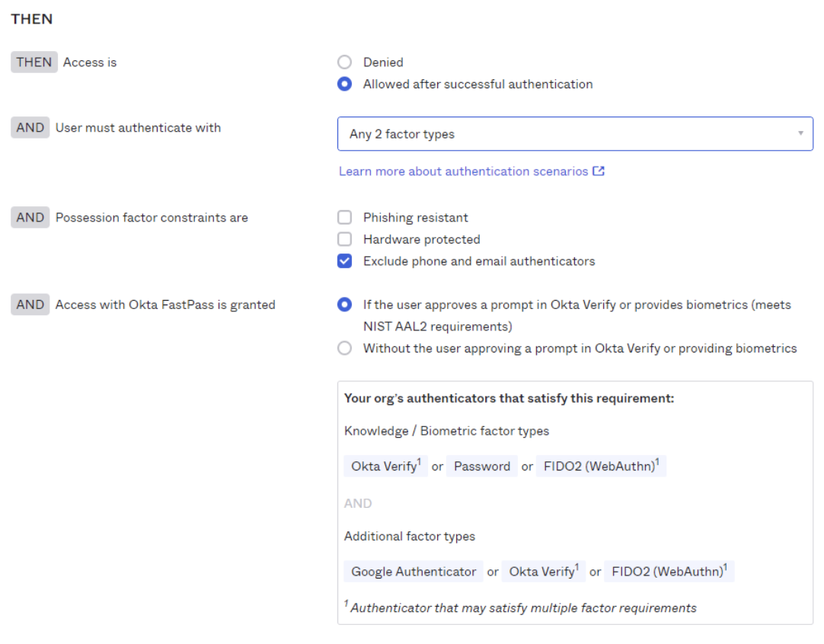
Task: Click the Password authenticator chip
Action: [x=482, y=466]
